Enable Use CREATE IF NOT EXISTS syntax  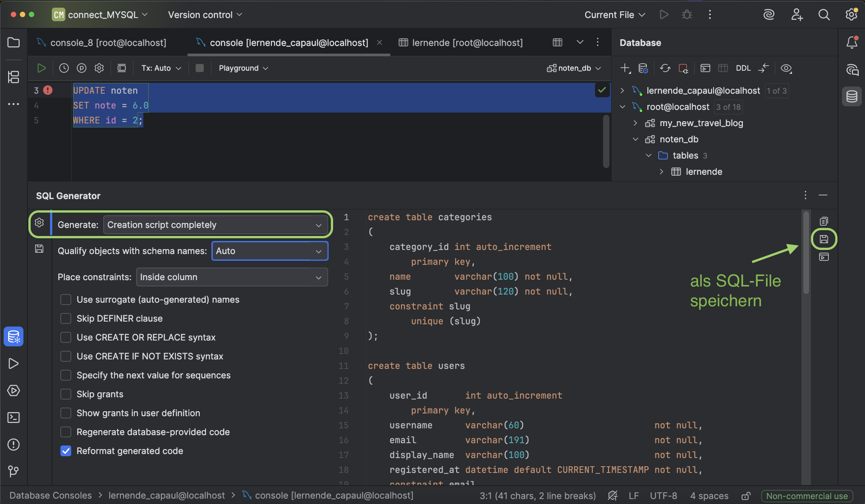pos(66,356)
